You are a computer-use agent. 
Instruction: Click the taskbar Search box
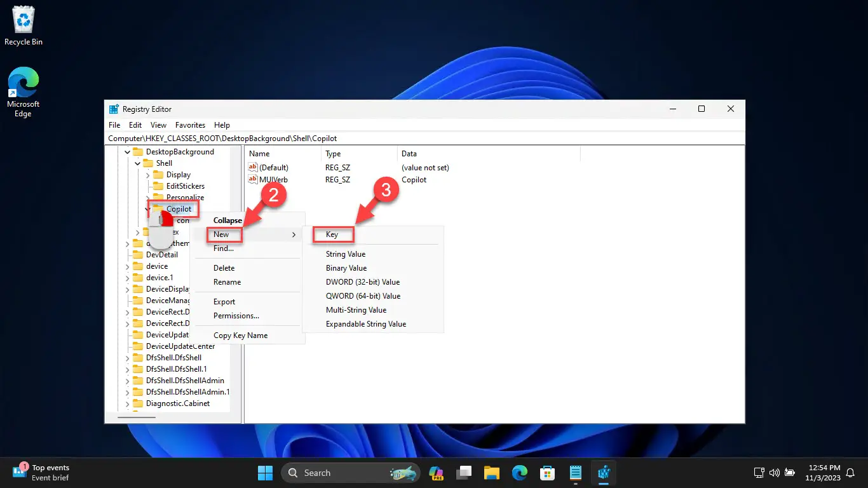350,473
